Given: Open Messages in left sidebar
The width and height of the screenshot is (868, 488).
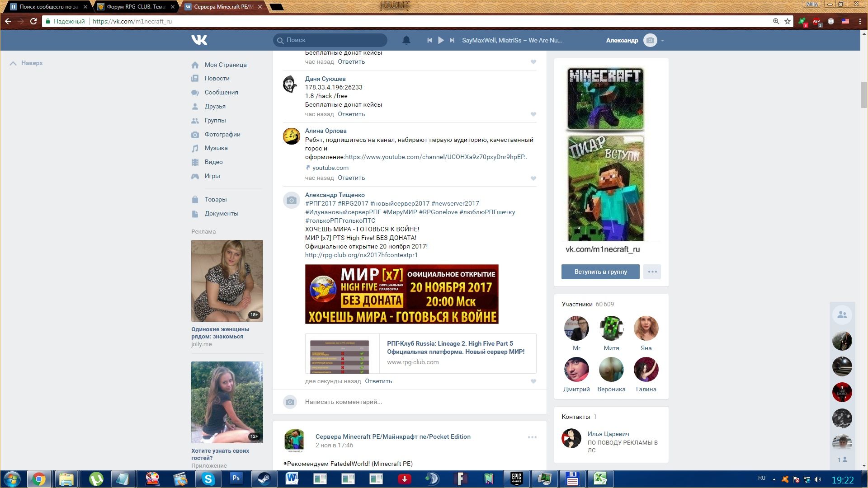Looking at the screenshot, I should [x=221, y=92].
